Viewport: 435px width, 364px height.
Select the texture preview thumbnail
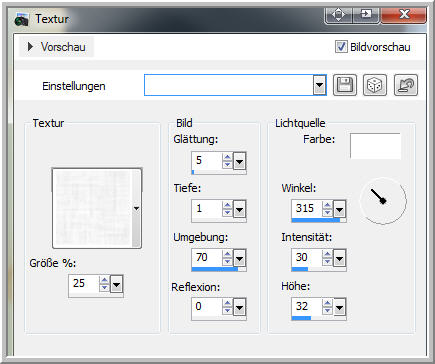click(93, 209)
